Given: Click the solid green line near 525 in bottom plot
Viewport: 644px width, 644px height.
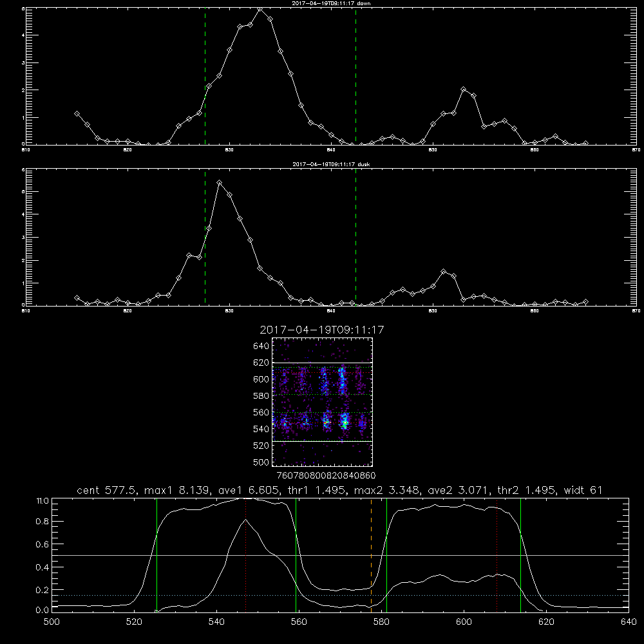Looking at the screenshot, I should 156,554.
